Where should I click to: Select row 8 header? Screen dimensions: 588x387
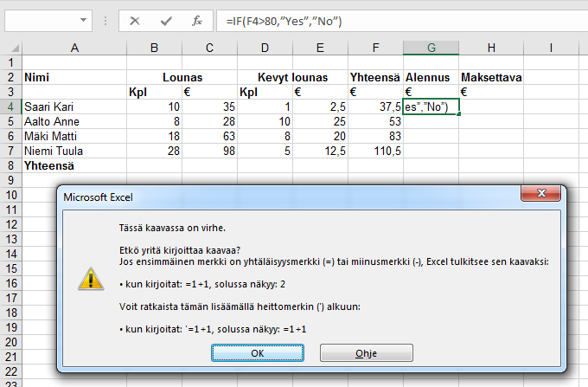pyautogui.click(x=11, y=165)
